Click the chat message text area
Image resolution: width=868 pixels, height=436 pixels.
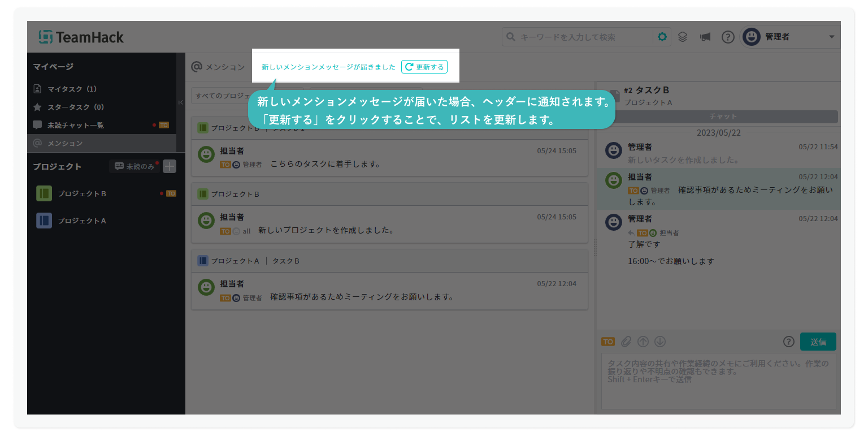click(718, 381)
